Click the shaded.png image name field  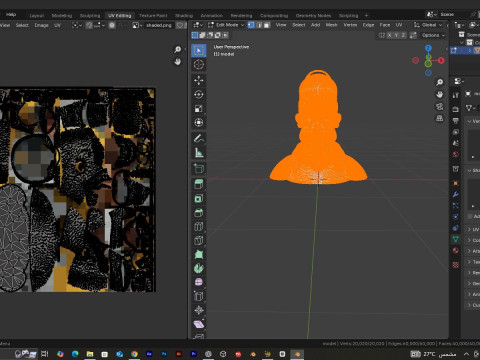159,25
